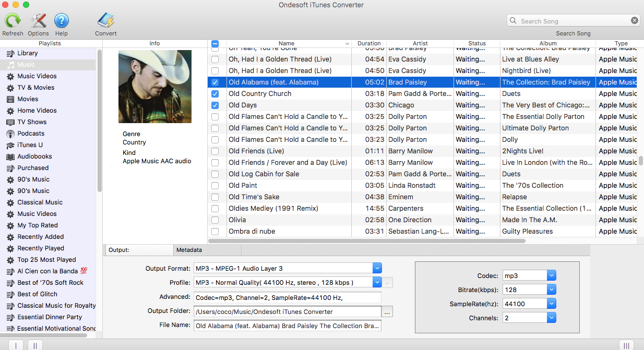This screenshot has height=350, width=644.
Task: Open the TV Shows screen icon
Action: pos(10,122)
